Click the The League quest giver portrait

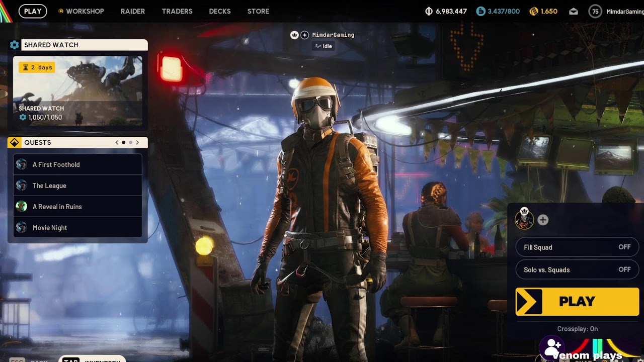click(21, 186)
